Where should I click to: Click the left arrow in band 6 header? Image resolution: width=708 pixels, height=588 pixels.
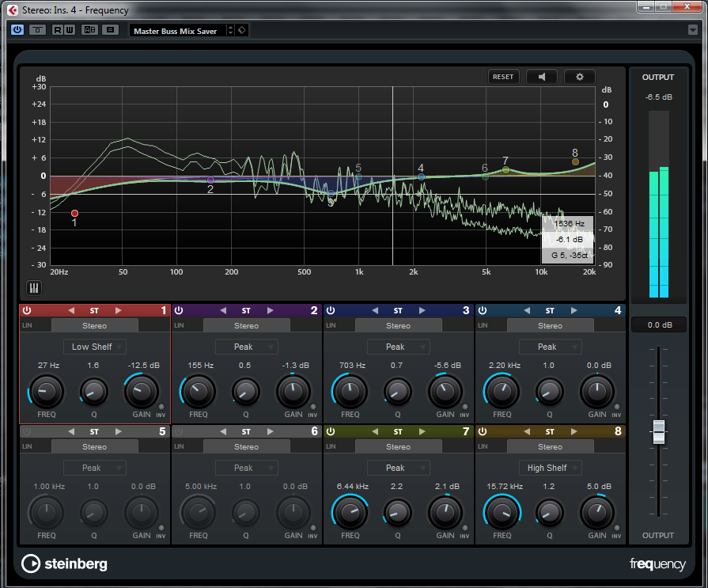(223, 431)
